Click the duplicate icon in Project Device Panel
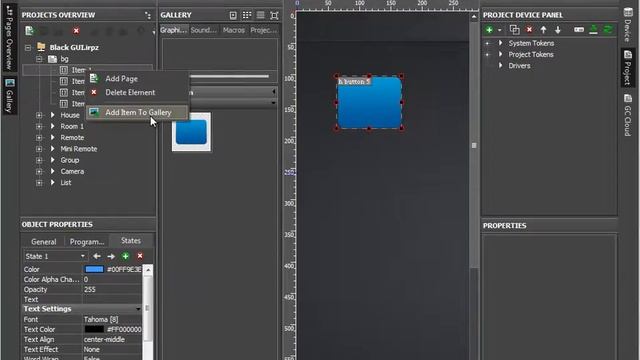The image size is (640, 360). (514, 30)
